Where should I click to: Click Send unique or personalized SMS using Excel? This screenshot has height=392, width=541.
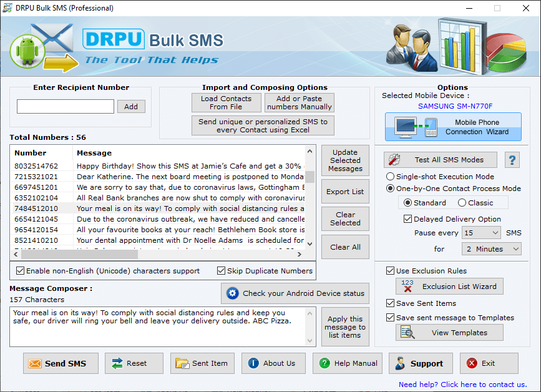tap(263, 125)
